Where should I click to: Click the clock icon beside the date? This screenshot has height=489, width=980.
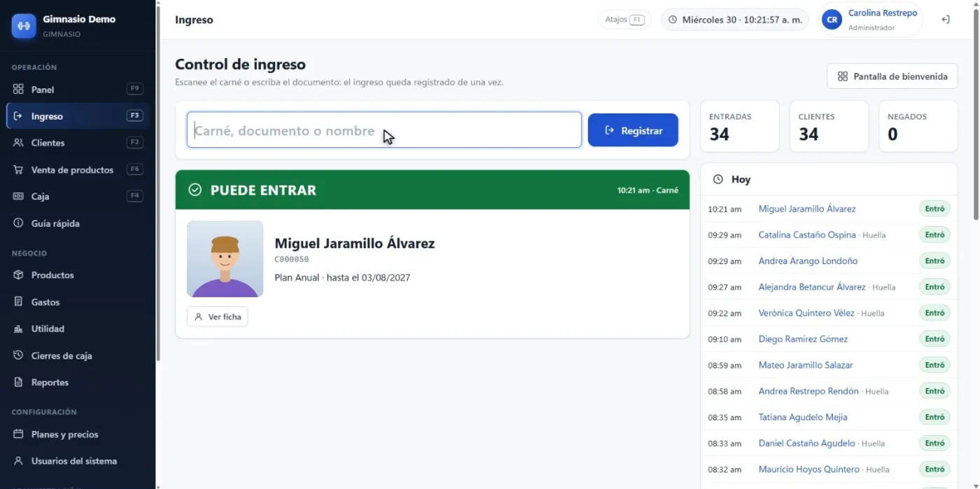(x=673, y=20)
